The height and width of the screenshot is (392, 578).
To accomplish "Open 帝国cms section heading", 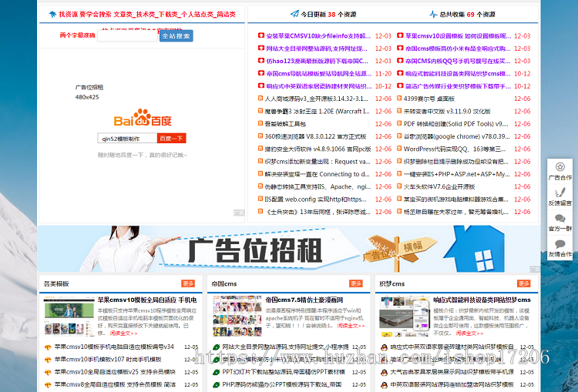I will point(224,283).
